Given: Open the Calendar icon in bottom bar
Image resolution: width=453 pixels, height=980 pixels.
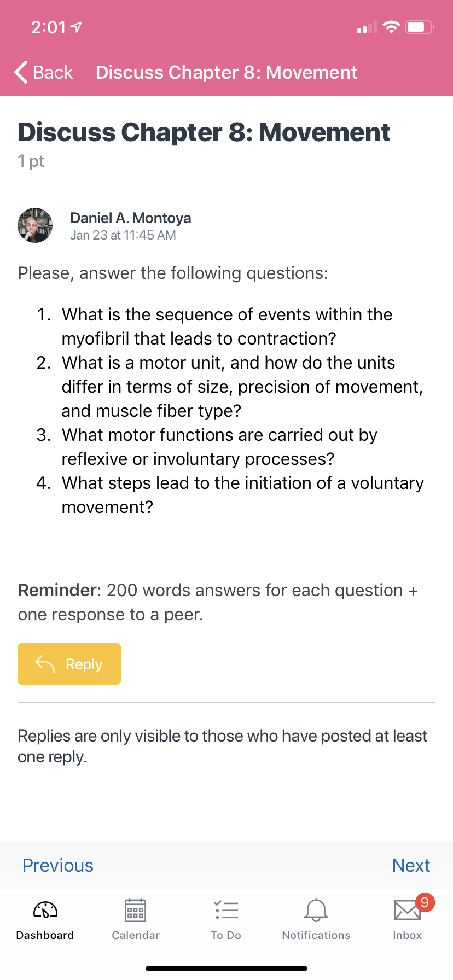Looking at the screenshot, I should pyautogui.click(x=135, y=911).
